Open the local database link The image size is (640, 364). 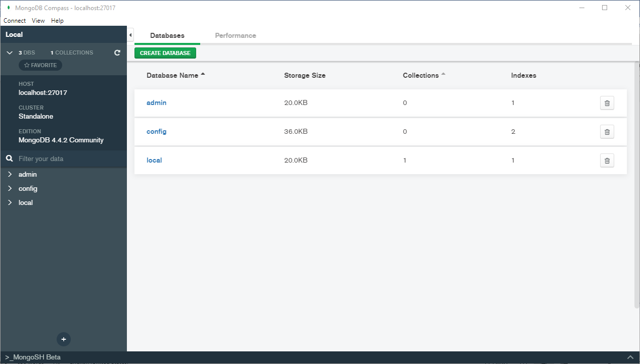click(154, 160)
